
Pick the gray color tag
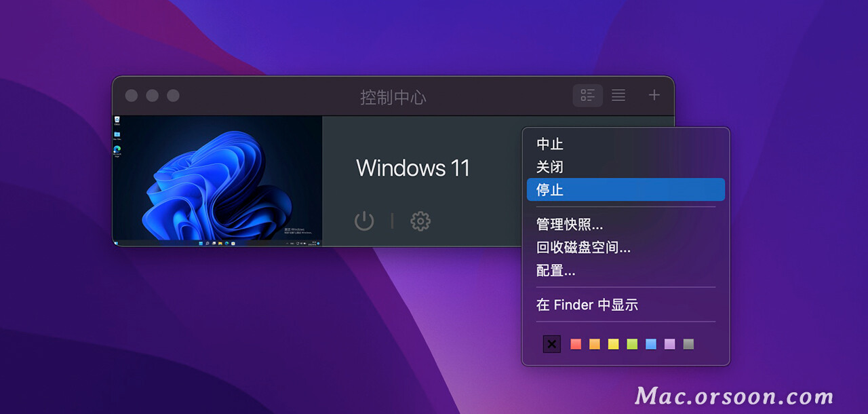click(689, 344)
